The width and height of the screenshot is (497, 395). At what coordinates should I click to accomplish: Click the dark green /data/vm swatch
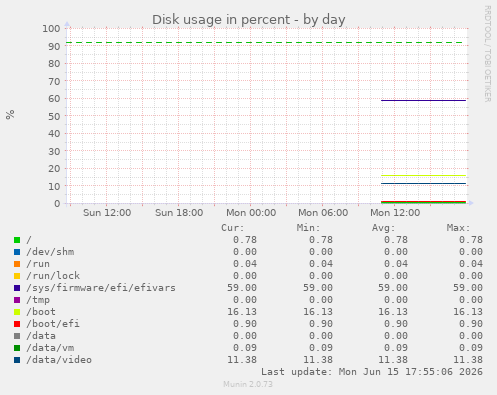click(17, 348)
